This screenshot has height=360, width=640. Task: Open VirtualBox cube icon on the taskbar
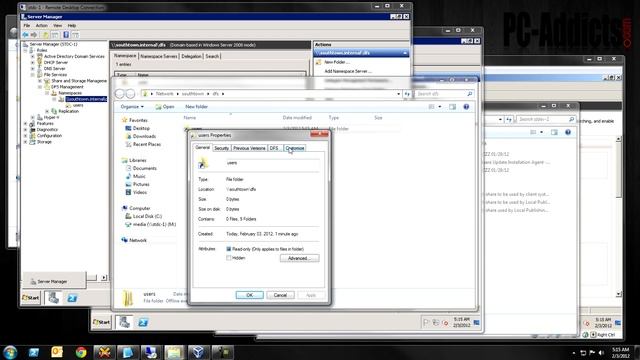click(198, 352)
